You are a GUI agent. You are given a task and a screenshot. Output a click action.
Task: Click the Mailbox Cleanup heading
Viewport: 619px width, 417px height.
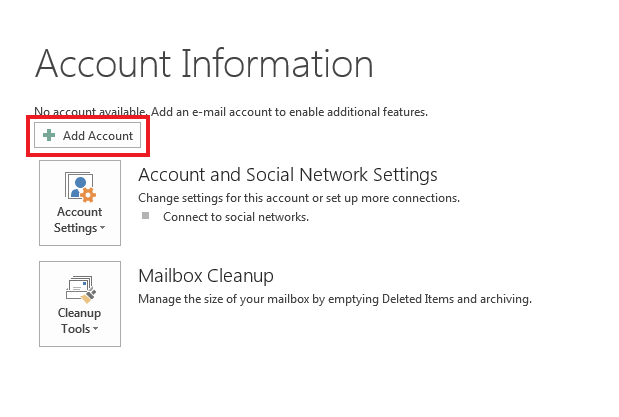(206, 276)
